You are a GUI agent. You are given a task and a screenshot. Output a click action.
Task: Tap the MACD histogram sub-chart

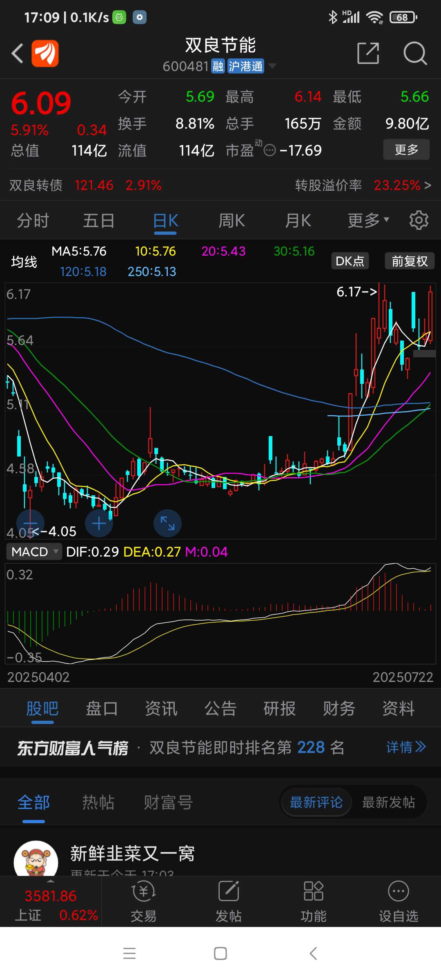tap(220, 613)
